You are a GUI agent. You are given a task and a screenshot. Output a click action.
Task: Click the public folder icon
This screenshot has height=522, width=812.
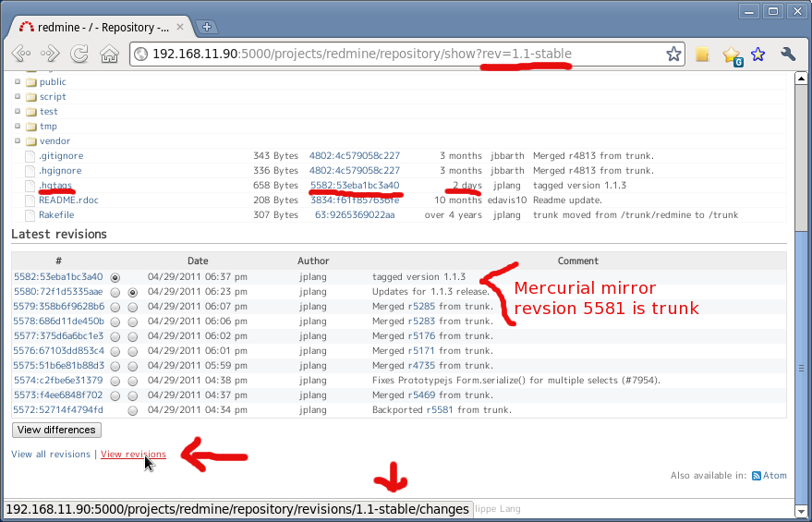pos(31,82)
